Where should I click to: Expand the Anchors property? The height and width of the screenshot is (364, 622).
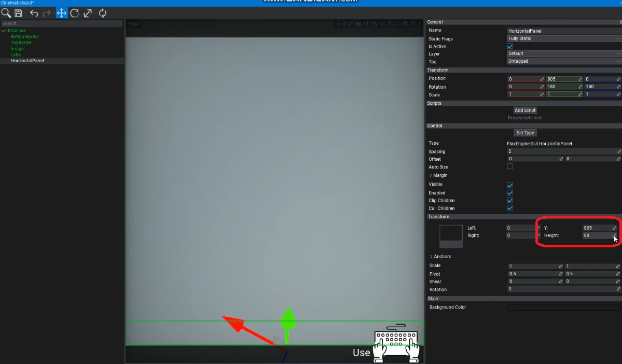[431, 257]
